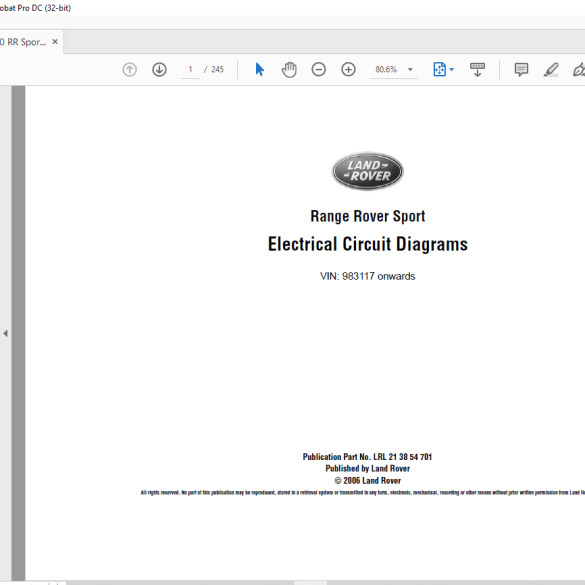This screenshot has width=585, height=585.
Task: Zoom in with plus button
Action: click(x=348, y=69)
